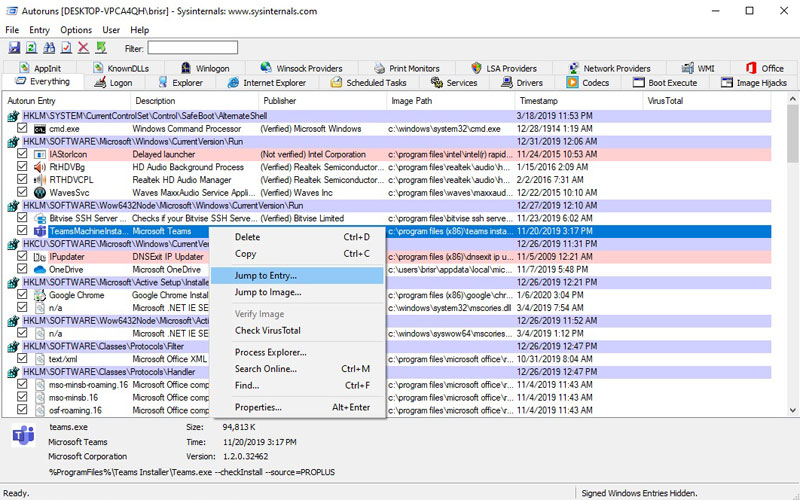Select the Google Chrome row text
The width and height of the screenshot is (800, 500).
click(77, 295)
